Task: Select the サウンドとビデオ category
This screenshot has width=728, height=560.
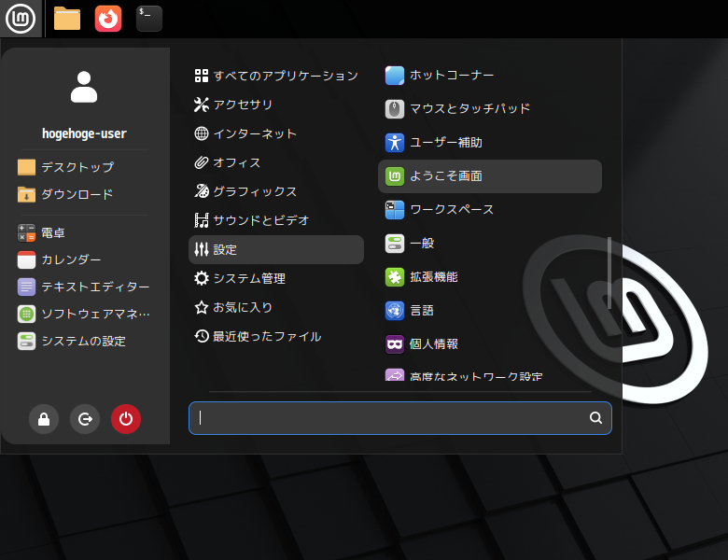Action: click(275, 220)
